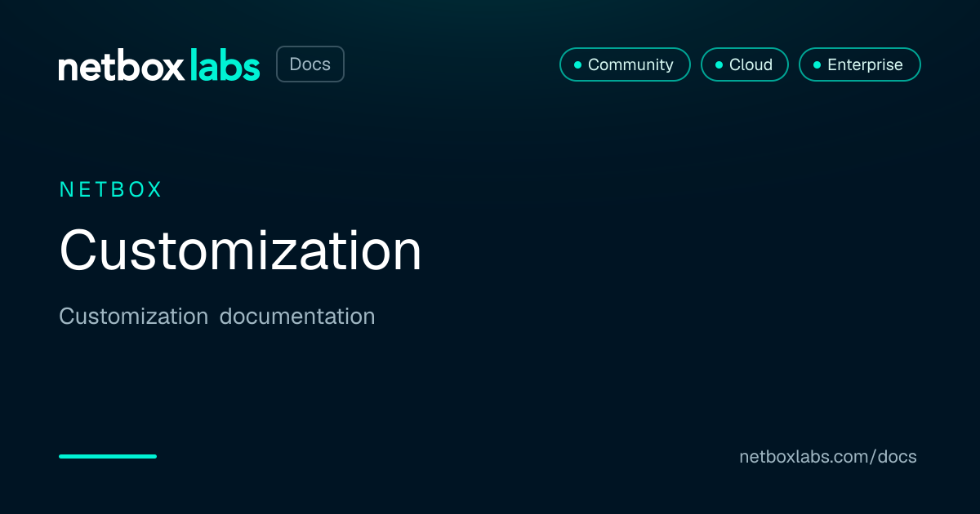980x514 pixels.
Task: Open the Docs badge
Action: [x=310, y=64]
